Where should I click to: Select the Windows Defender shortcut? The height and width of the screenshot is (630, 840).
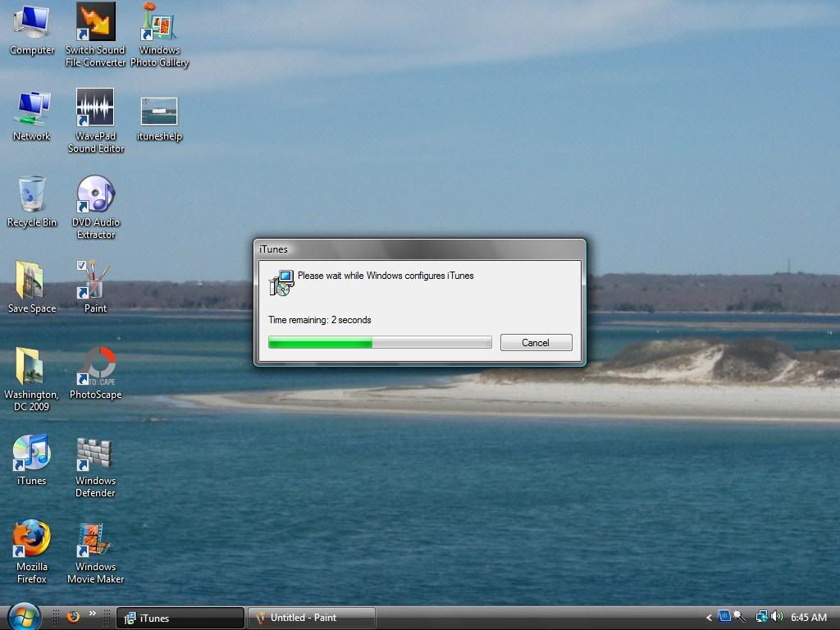point(95,467)
